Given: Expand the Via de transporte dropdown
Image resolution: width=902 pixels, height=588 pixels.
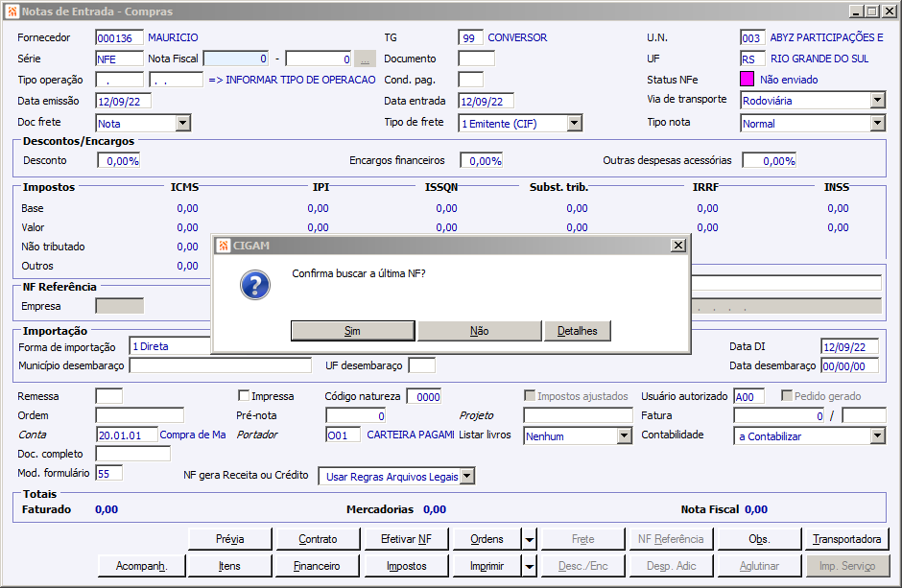Looking at the screenshot, I should coord(877,101).
